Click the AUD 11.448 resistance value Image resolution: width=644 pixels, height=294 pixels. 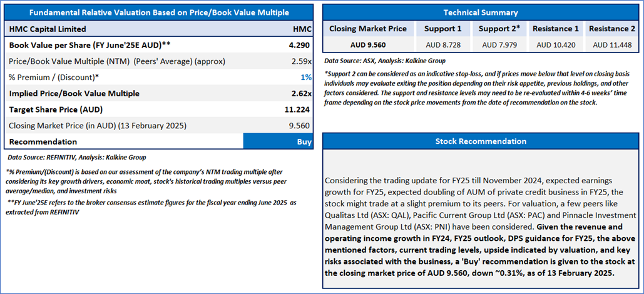pyautogui.click(x=612, y=45)
